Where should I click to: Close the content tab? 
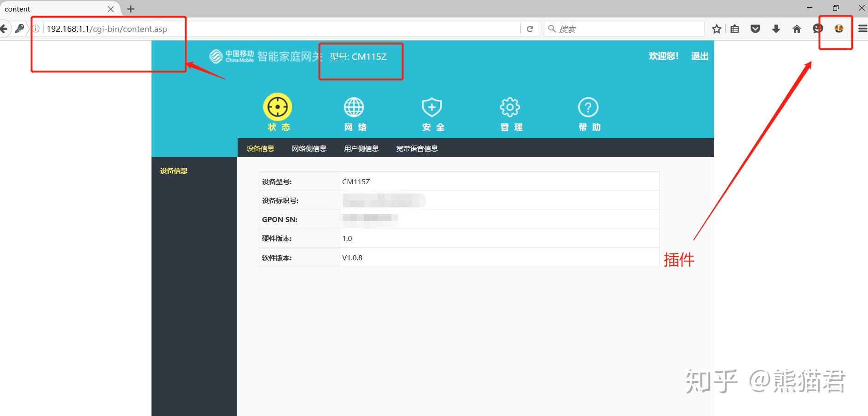click(111, 9)
